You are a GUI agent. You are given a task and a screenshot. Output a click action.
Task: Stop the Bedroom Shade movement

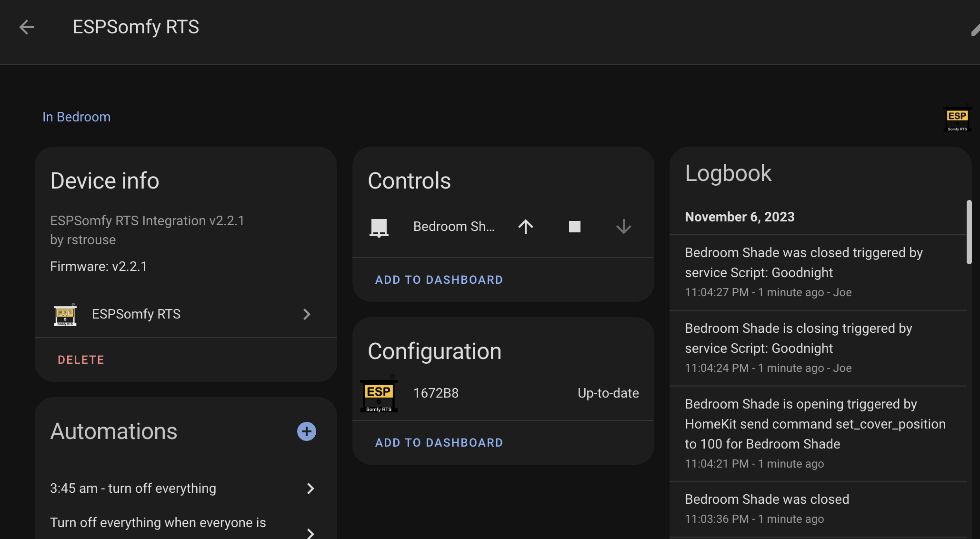pos(574,227)
